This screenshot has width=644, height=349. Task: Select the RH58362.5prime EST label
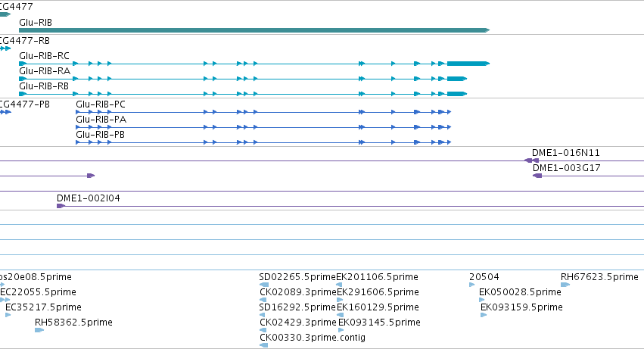[x=73, y=323]
